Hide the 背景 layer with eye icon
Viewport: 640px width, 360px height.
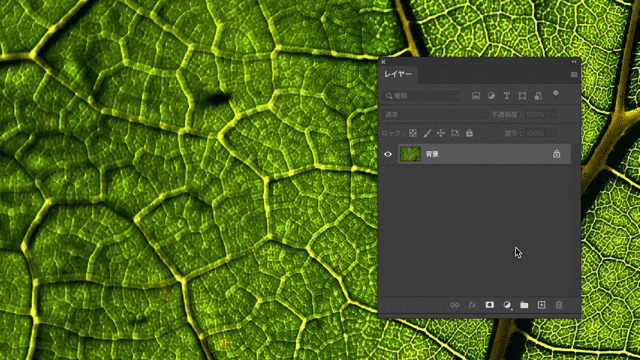point(388,154)
